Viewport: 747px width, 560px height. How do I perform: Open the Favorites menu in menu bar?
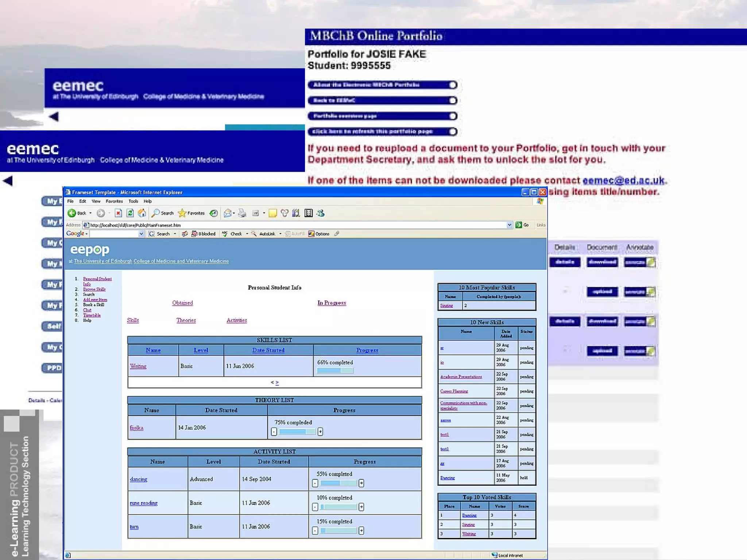point(114,201)
